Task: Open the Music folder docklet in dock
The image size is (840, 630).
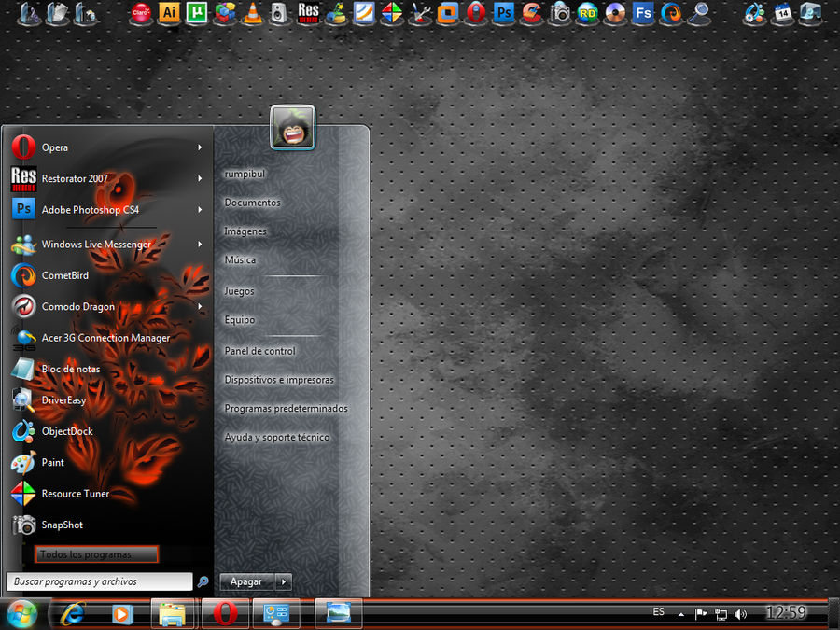Action: (30, 13)
